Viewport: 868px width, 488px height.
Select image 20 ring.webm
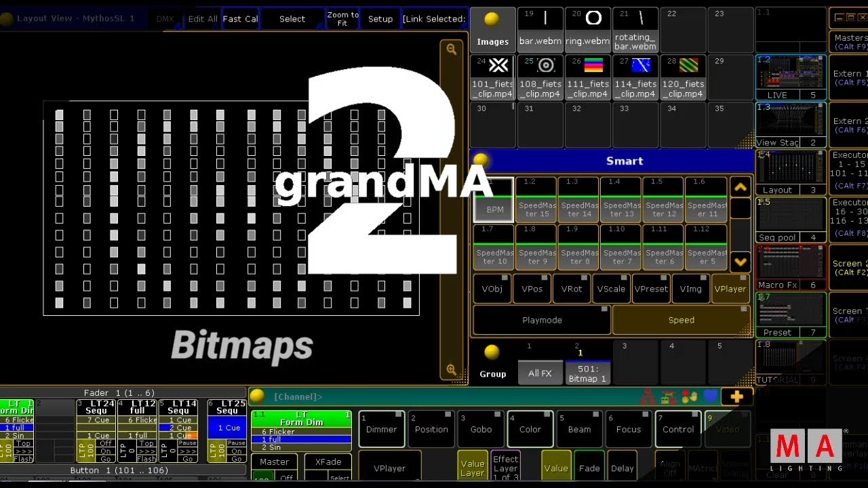point(588,30)
